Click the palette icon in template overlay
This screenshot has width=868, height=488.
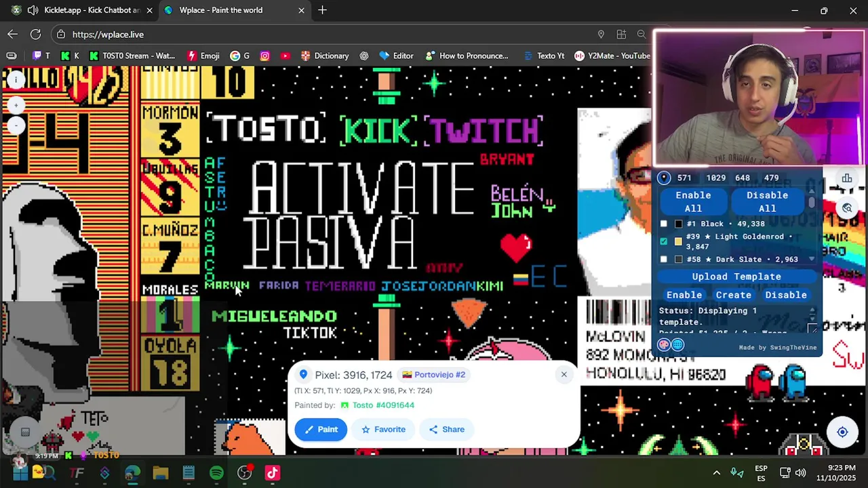pyautogui.click(x=665, y=344)
